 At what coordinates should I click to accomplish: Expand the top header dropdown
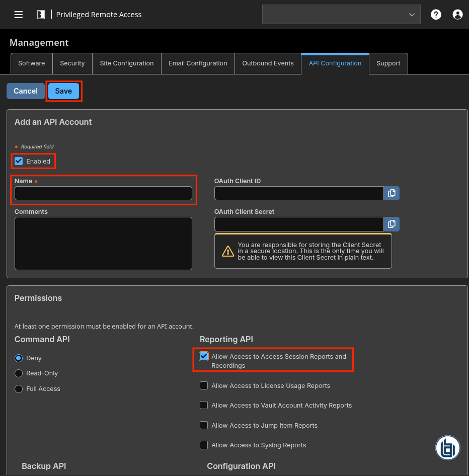tap(341, 14)
